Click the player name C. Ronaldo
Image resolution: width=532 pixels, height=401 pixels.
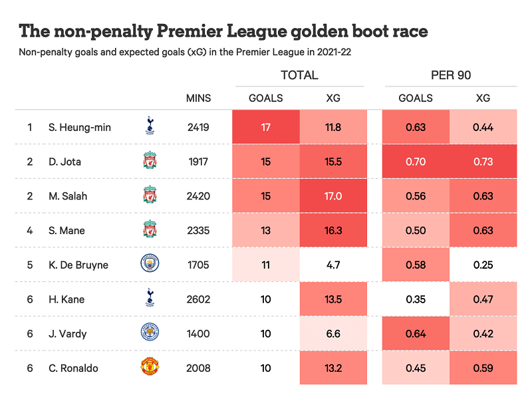point(74,368)
